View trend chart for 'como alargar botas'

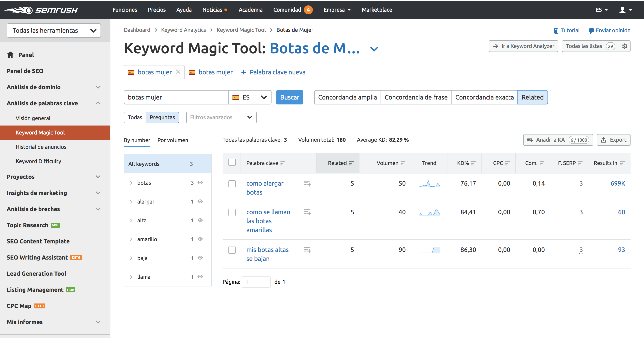tap(429, 184)
